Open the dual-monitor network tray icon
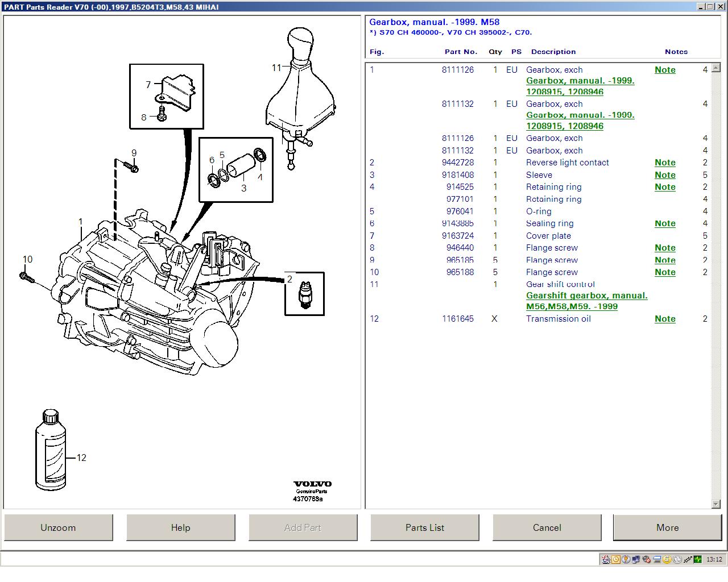This screenshot has width=728, height=582. pos(636,559)
